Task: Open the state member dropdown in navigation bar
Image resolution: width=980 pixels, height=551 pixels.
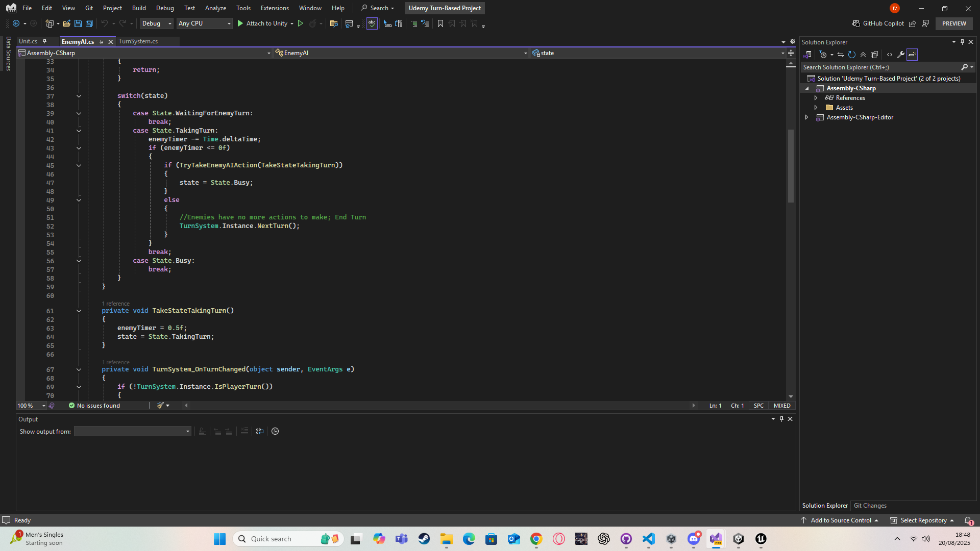Action: coord(658,53)
